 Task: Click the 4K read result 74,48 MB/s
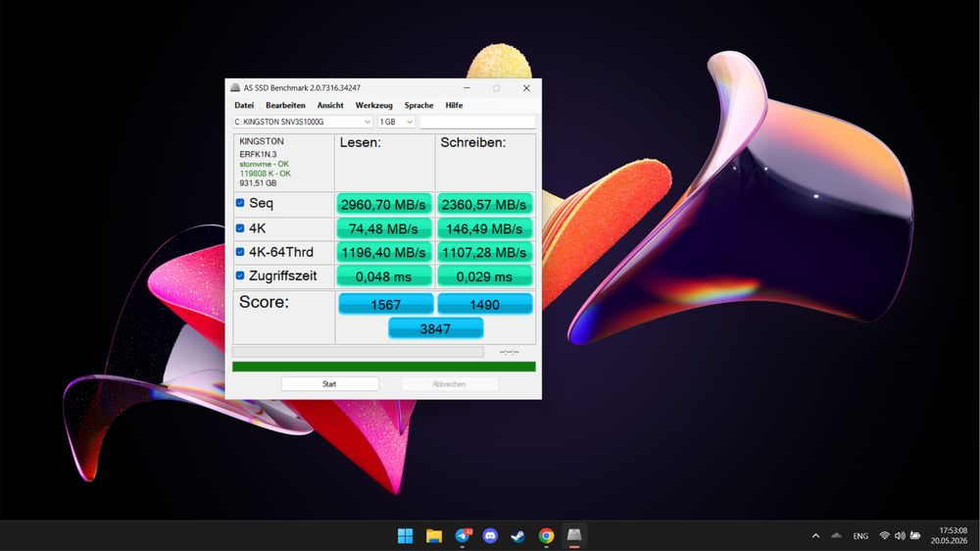click(x=384, y=228)
